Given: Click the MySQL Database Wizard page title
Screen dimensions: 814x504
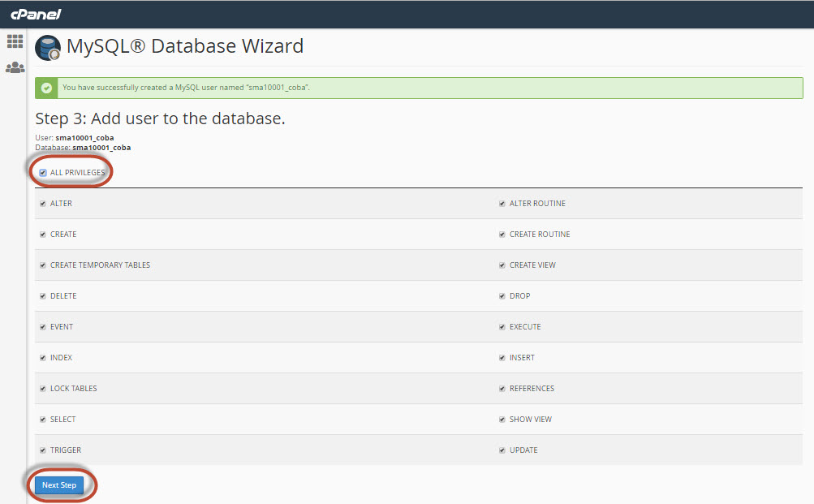Looking at the screenshot, I should [x=185, y=46].
